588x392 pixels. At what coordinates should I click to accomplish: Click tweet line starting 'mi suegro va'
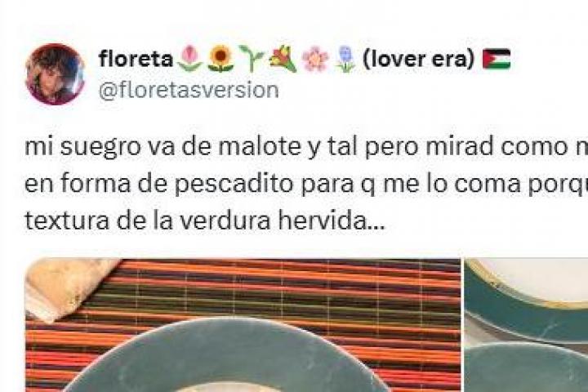[x=306, y=147]
